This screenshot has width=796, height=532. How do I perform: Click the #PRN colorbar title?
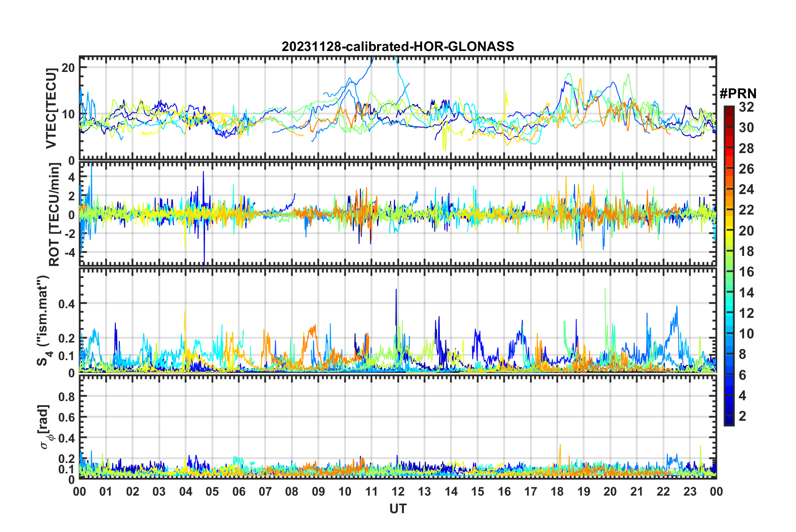click(737, 93)
